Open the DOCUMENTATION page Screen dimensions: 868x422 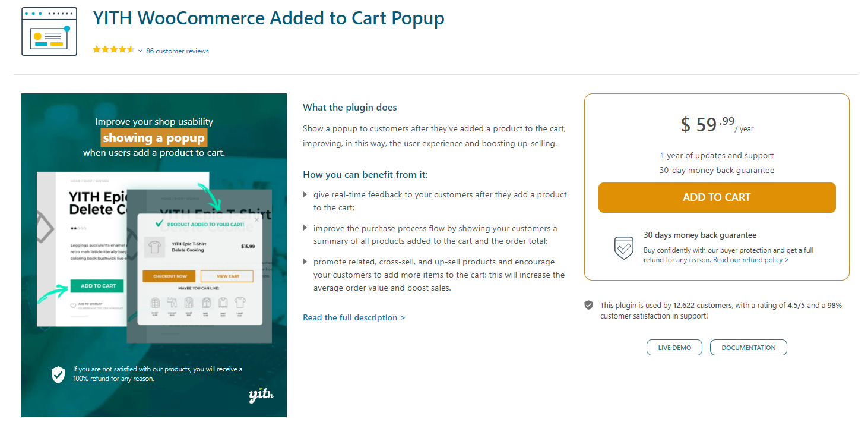click(748, 347)
